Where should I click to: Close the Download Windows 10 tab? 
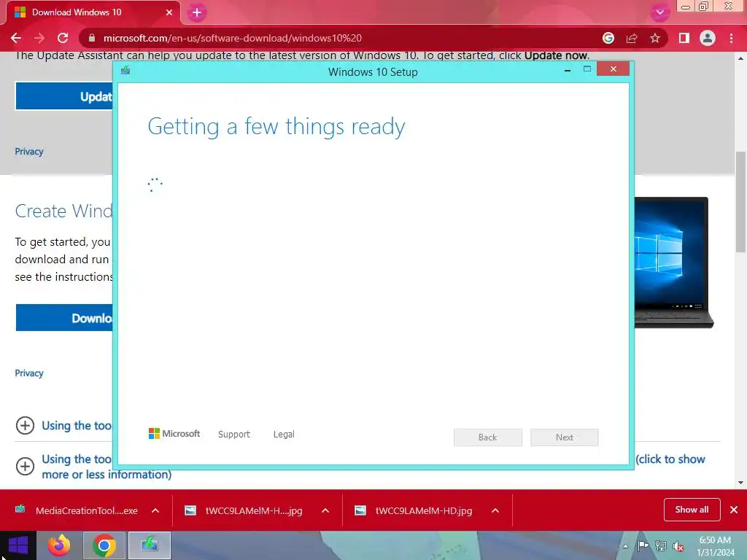click(169, 12)
